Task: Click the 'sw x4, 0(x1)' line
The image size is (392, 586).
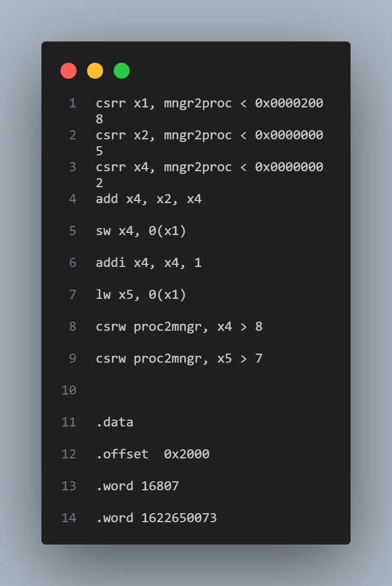Action: coord(141,231)
